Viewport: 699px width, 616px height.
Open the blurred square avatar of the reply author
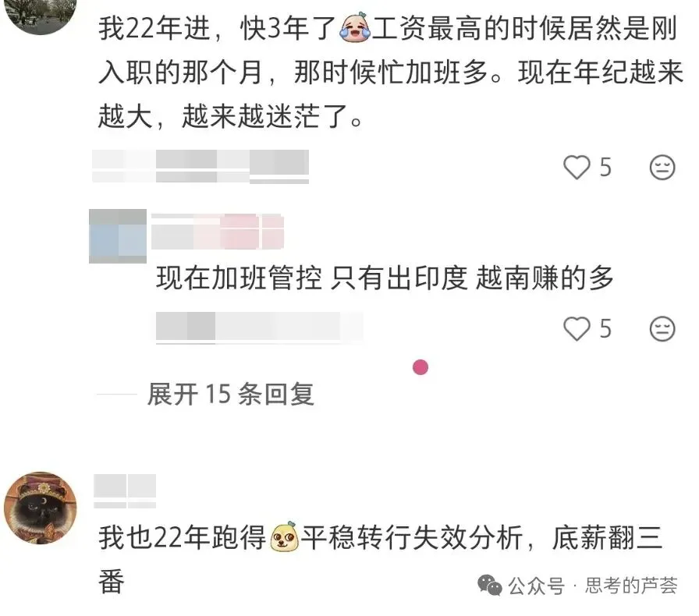(x=118, y=235)
